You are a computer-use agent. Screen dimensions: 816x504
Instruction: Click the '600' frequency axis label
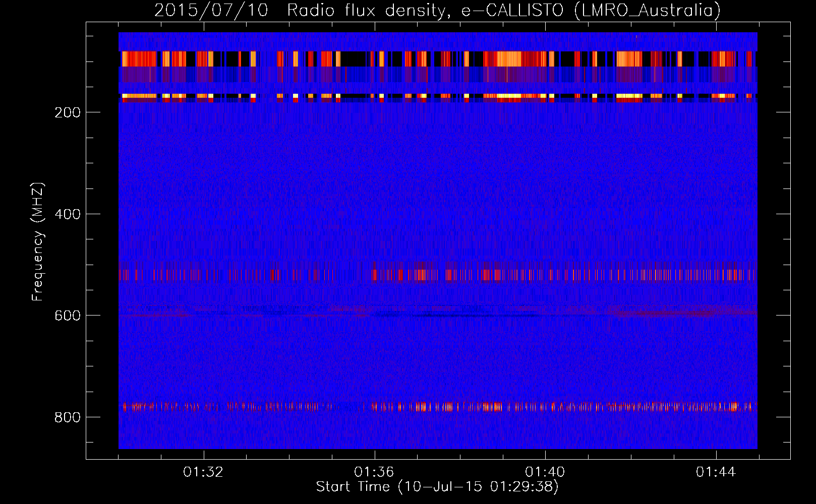[68, 316]
